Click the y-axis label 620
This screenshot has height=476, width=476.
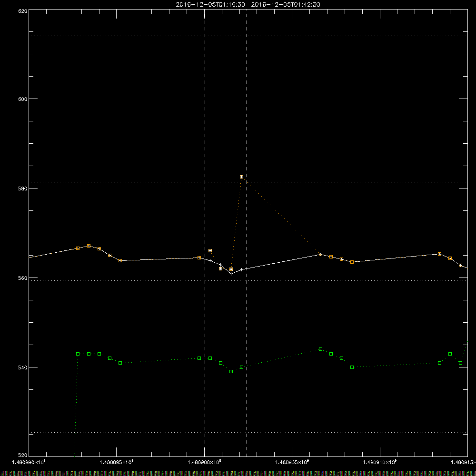23,11
